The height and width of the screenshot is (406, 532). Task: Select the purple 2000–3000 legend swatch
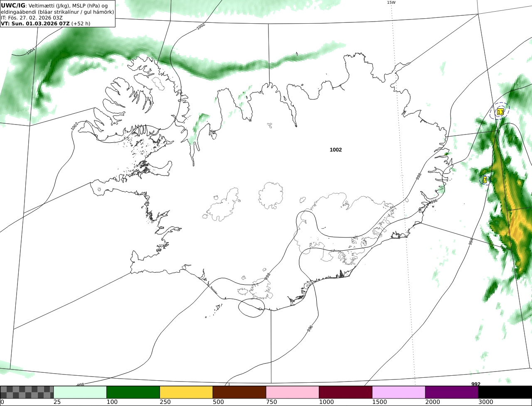(452, 392)
